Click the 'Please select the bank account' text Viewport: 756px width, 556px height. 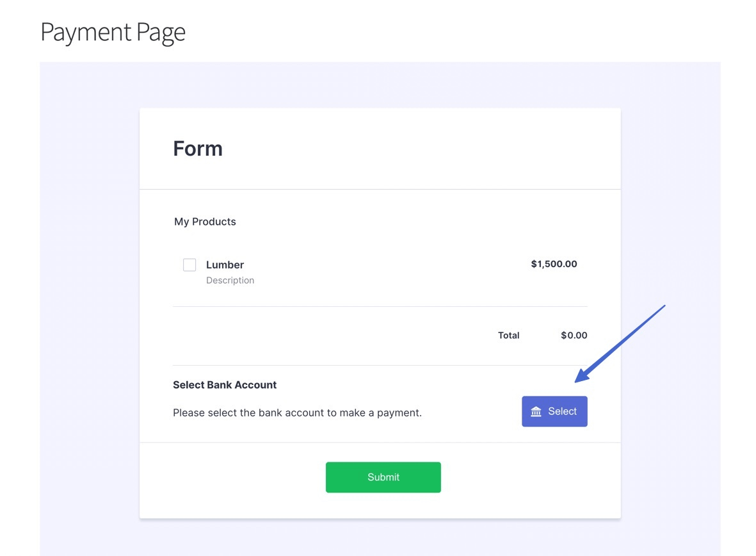point(297,413)
